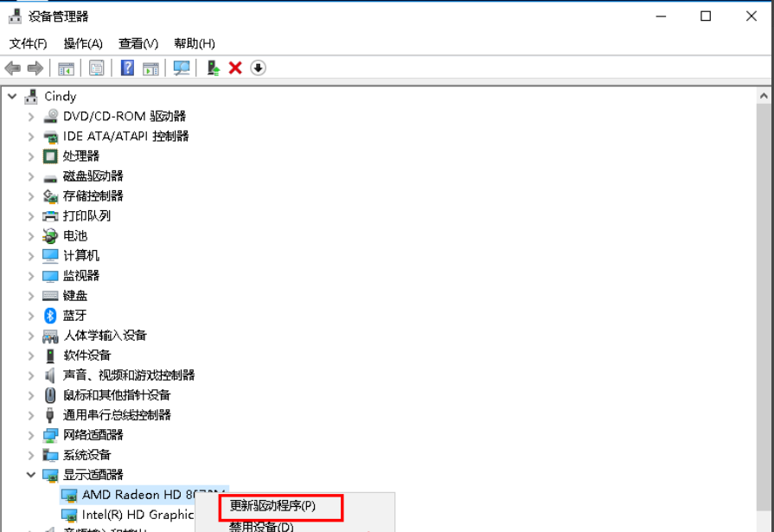Collapse the 显示适配器 category
Viewport: 774px width, 532px height.
tap(31, 474)
